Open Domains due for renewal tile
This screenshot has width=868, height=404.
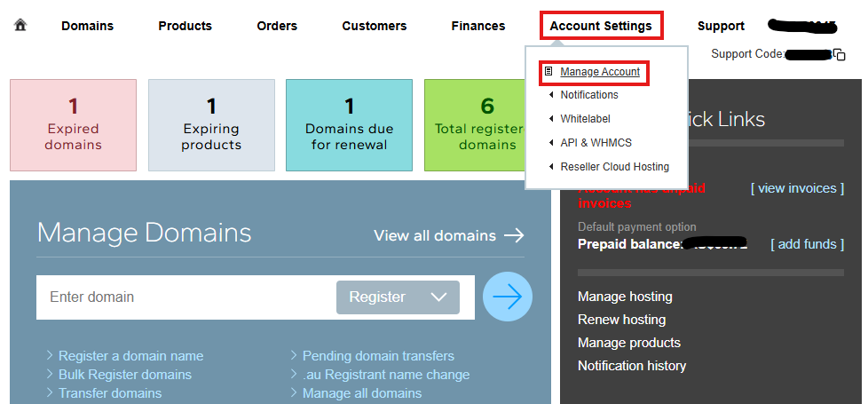(350, 125)
